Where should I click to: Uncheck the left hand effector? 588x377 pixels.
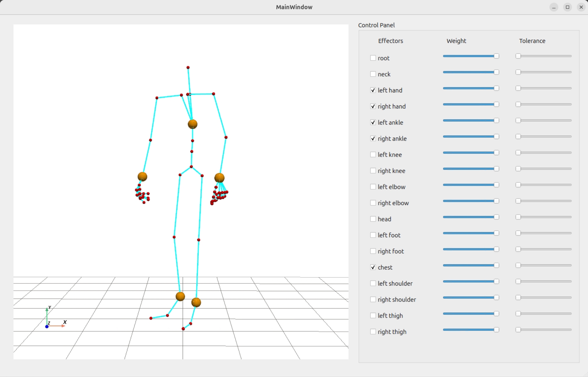tap(373, 90)
